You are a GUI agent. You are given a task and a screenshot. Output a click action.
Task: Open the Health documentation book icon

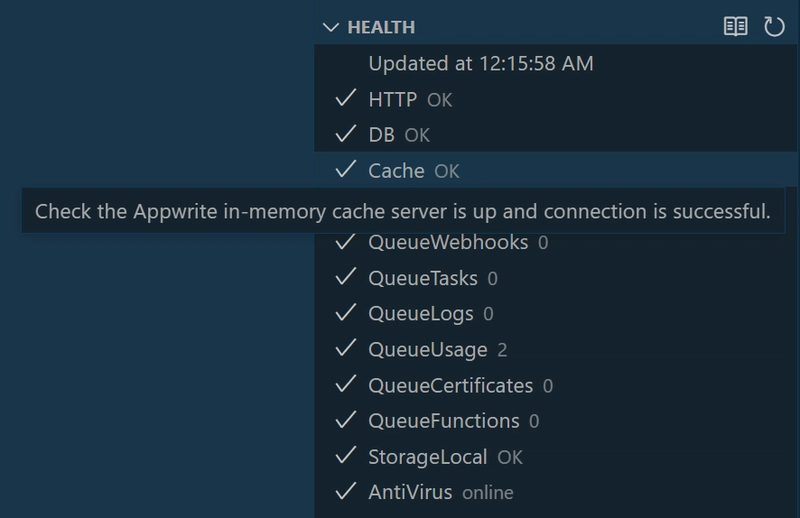(735, 27)
